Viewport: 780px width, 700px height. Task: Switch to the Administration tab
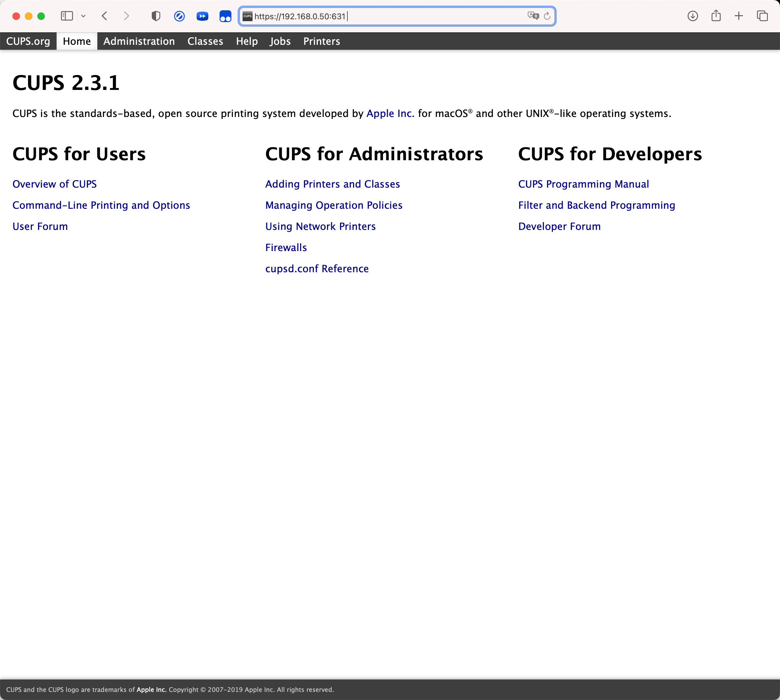(x=139, y=41)
